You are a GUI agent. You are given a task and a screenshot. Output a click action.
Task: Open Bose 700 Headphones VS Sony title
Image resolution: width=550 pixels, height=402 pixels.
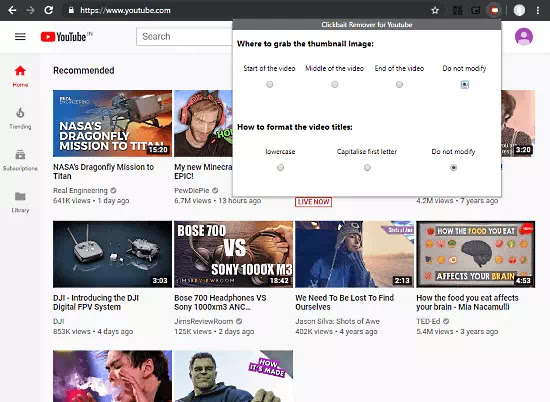220,302
